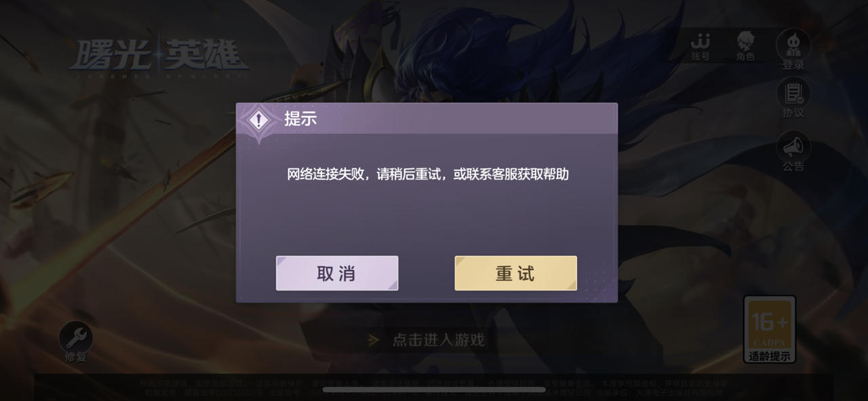The image size is (868, 401).
Task: Tap the home indicator bar at screen bottom
Action: 434,390
